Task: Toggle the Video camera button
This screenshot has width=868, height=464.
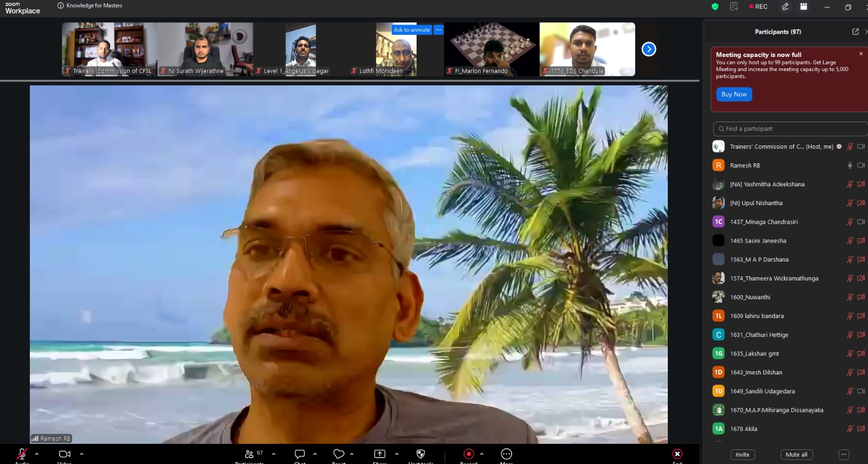Action: pos(65,454)
